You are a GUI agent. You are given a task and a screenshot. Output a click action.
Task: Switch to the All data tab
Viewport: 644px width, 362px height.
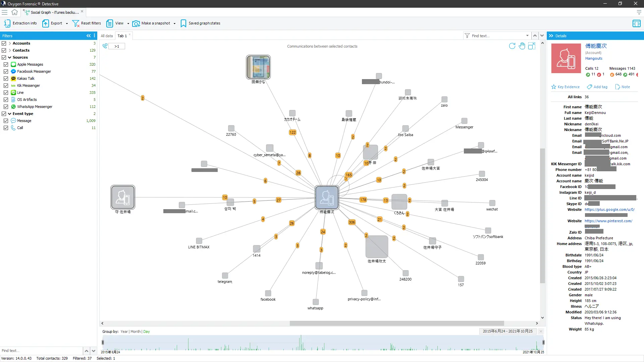[x=107, y=36]
